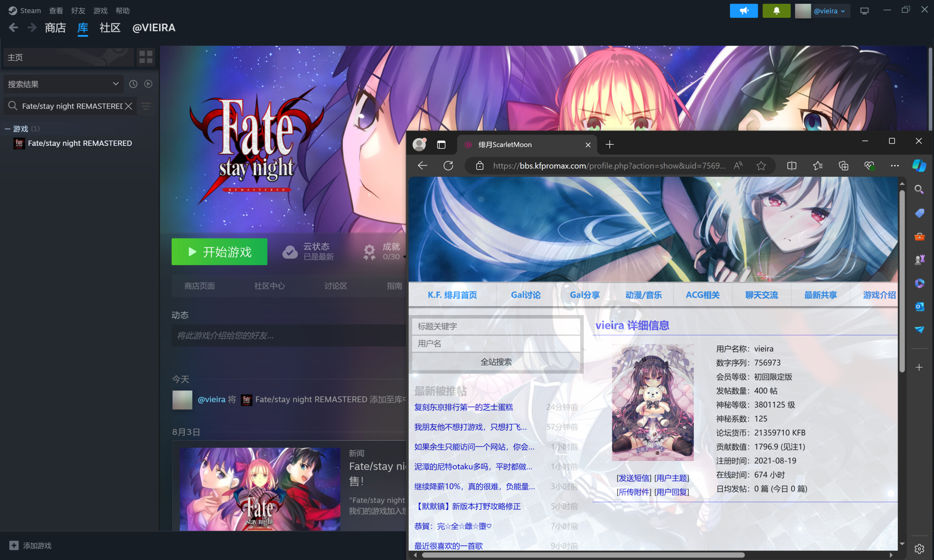Click the recent activity clock filter icon
Screen dimensions: 934x560
133,84
